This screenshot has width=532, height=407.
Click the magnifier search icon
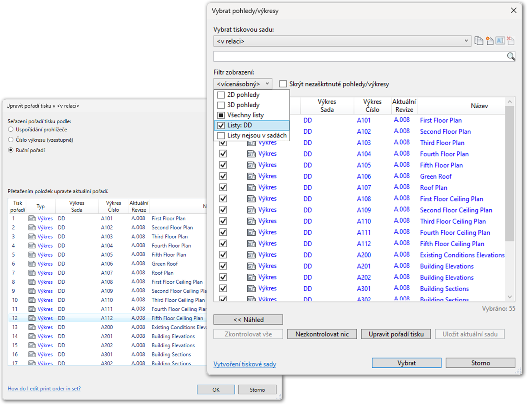tap(511, 56)
